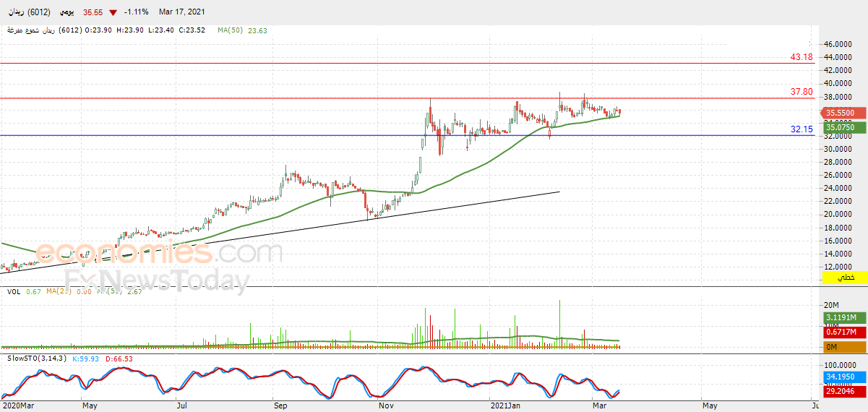Click the red down-triangle price change indicator
This screenshot has width=868, height=412.
tap(113, 13)
